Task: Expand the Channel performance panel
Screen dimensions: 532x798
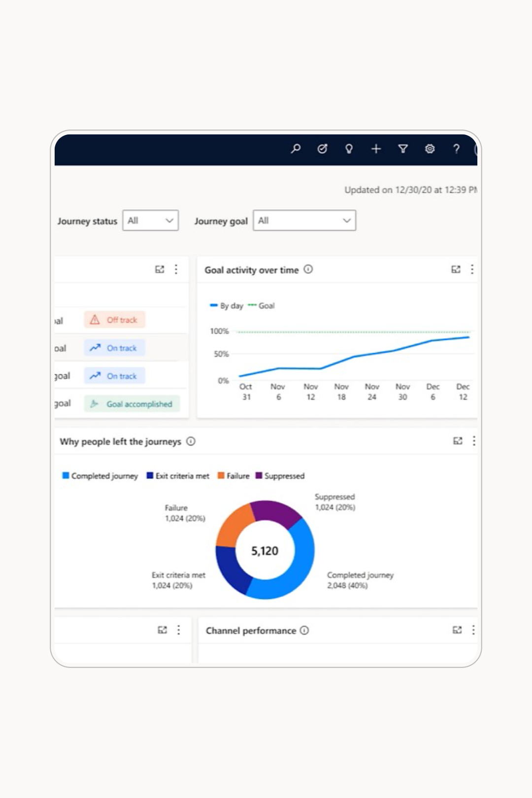Action: pos(457,630)
